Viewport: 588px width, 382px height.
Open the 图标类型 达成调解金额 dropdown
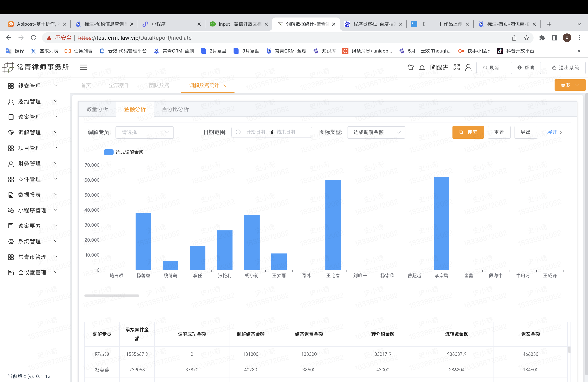pos(376,132)
